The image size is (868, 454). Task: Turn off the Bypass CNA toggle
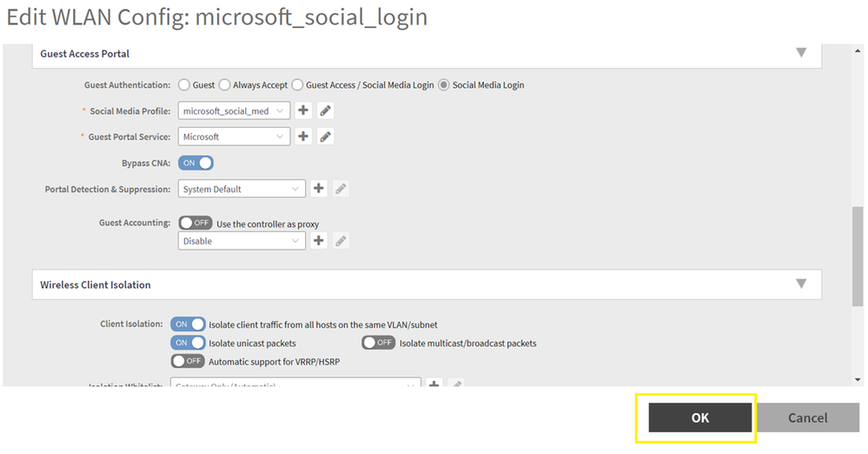[x=195, y=163]
